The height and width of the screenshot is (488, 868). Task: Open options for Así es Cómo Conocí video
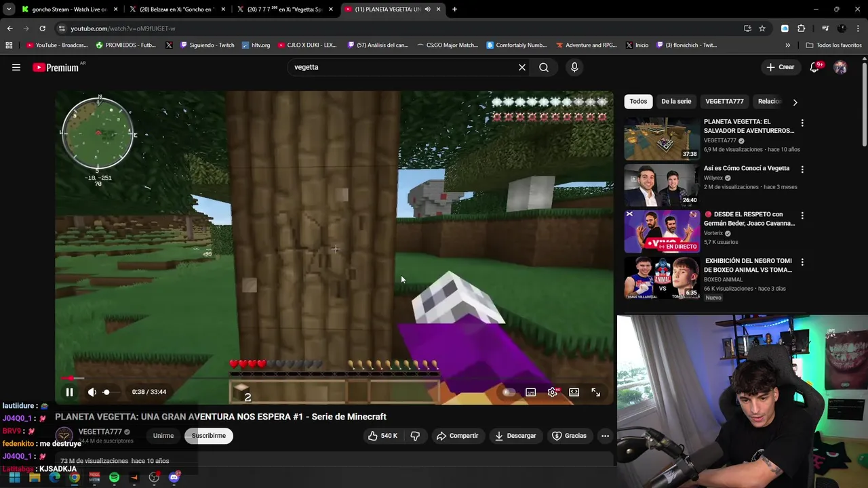pos(802,169)
